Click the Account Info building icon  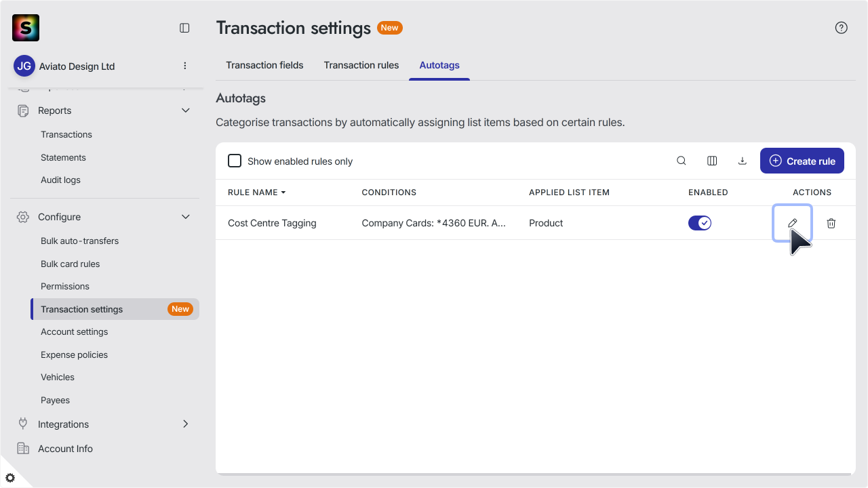tap(23, 449)
